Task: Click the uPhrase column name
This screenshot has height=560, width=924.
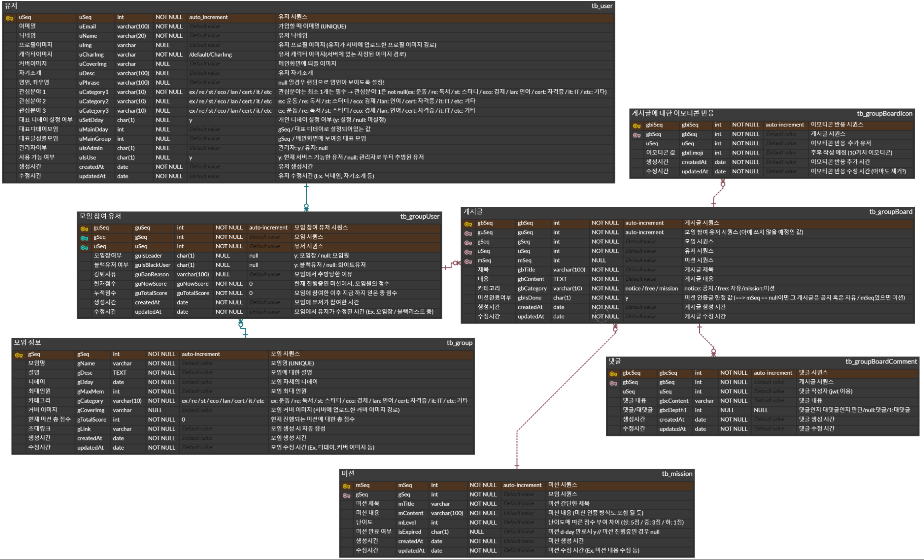Action: (x=89, y=83)
